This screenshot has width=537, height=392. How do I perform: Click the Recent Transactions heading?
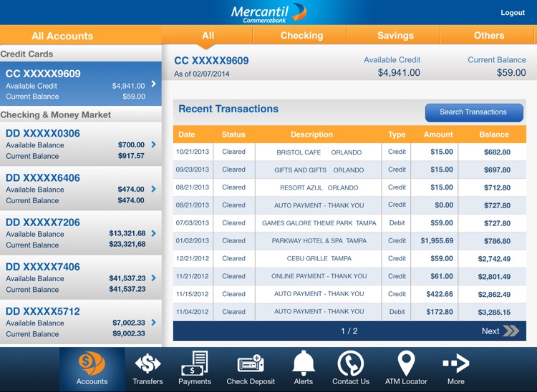click(228, 109)
